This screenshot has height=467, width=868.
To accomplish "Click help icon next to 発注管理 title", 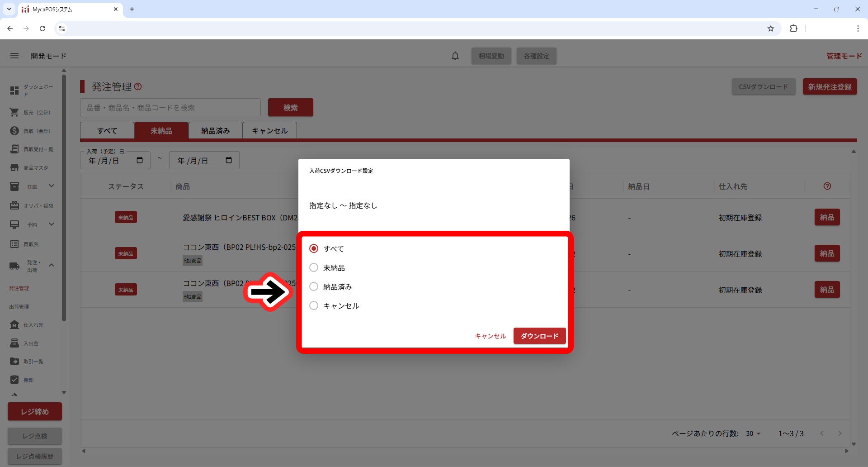I will point(138,86).
